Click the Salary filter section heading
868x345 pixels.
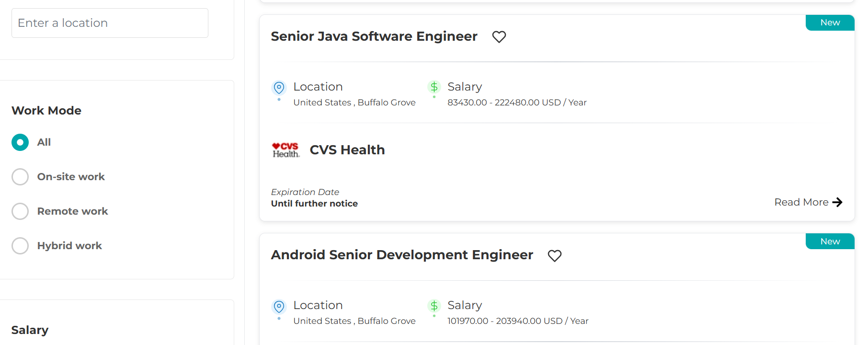pyautogui.click(x=30, y=330)
